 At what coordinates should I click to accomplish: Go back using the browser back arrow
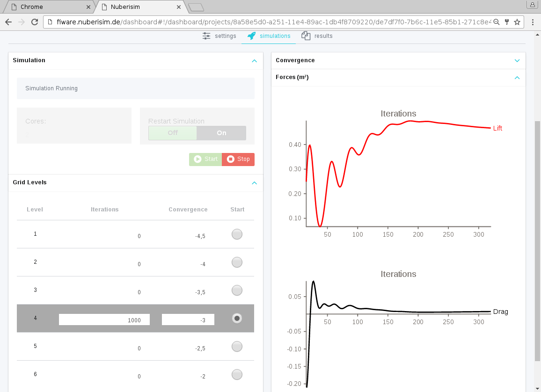click(x=8, y=22)
